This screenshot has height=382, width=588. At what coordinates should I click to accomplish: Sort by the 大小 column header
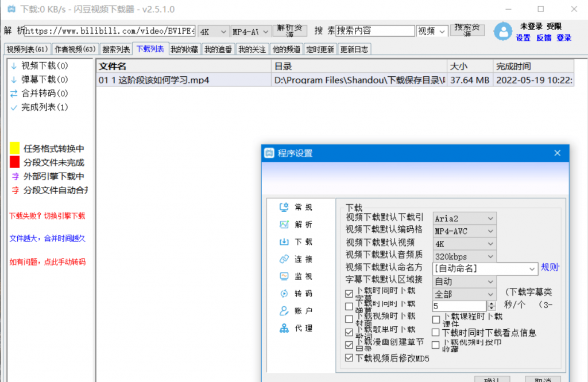click(x=470, y=67)
